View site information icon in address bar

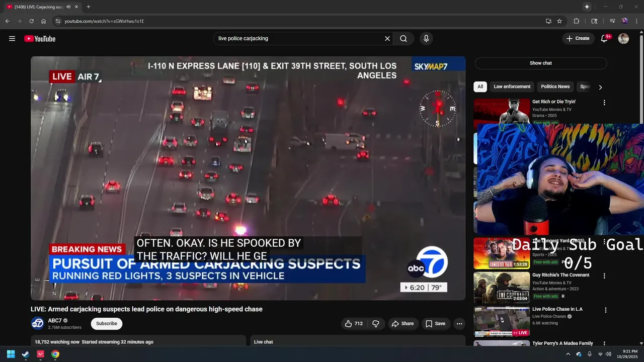(57, 21)
